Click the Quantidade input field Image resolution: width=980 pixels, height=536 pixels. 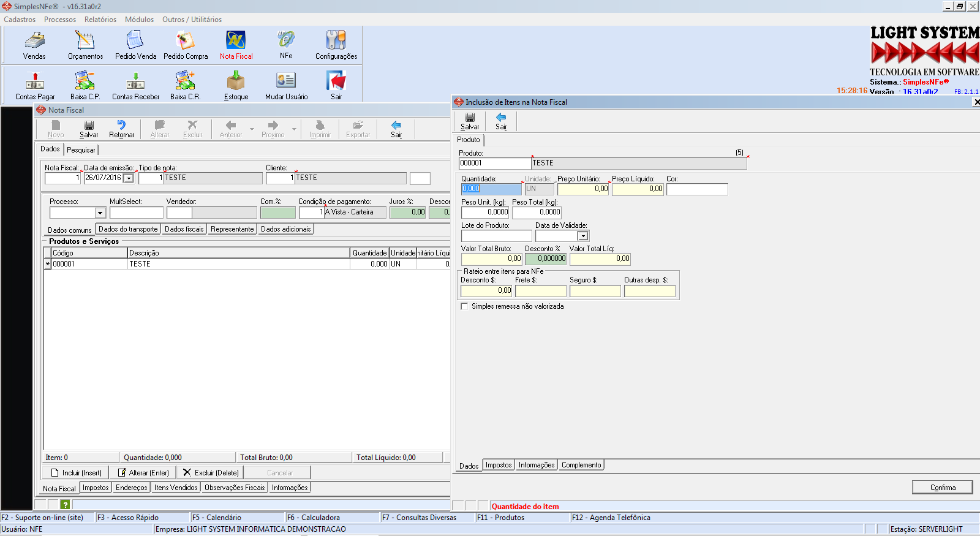[491, 189]
